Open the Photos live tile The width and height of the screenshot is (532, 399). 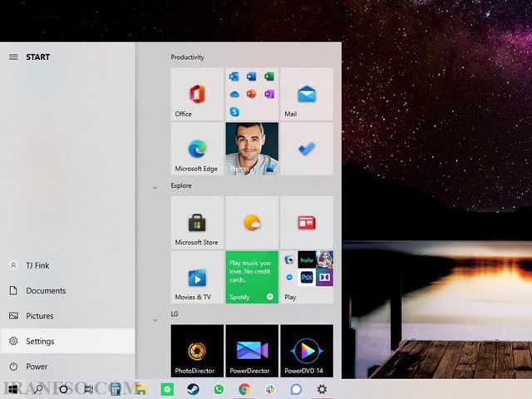point(252,149)
